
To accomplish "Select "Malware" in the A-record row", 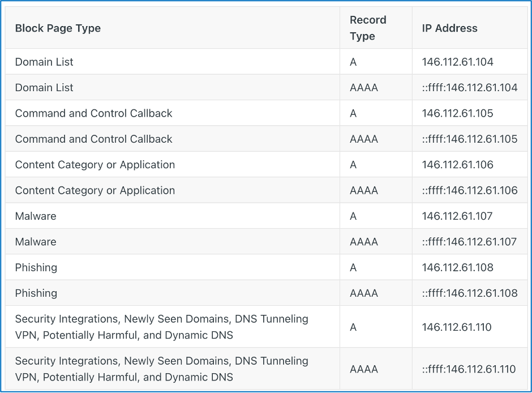I will 36,216.
